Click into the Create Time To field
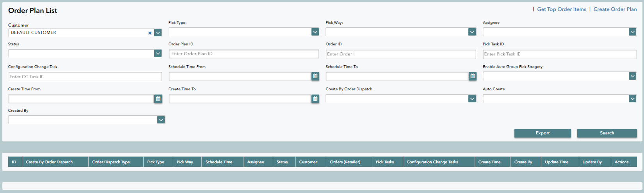 pyautogui.click(x=240, y=99)
